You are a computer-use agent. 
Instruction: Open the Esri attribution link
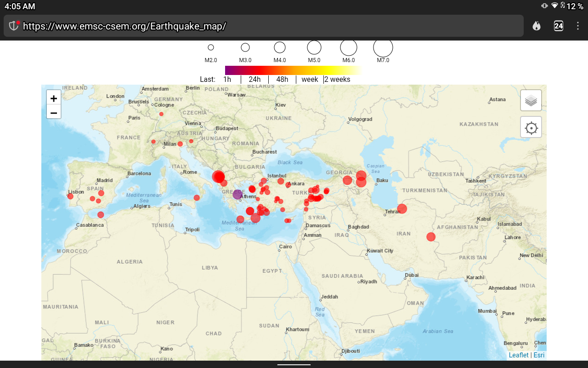[x=539, y=355]
